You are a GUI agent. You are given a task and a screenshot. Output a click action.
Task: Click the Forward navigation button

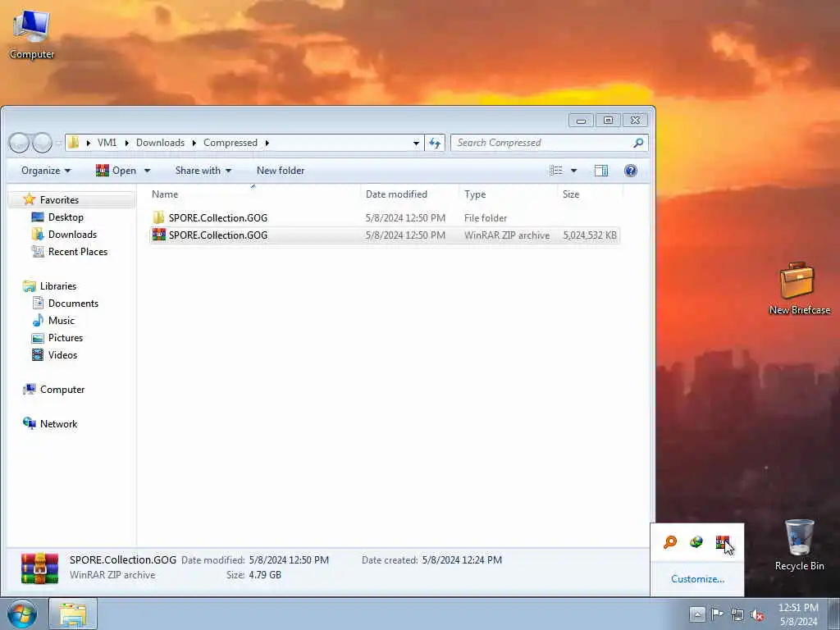[42, 143]
